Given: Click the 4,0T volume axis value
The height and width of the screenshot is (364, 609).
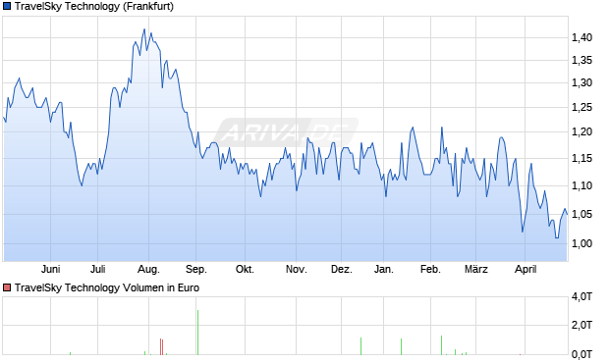Looking at the screenshot, I should 581,297.
